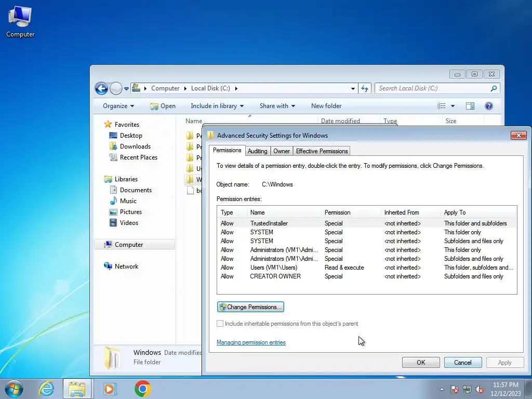Image resolution: width=532 pixels, height=399 pixels.
Task: Click Cancel in Advanced Security Settings
Action: point(463,362)
